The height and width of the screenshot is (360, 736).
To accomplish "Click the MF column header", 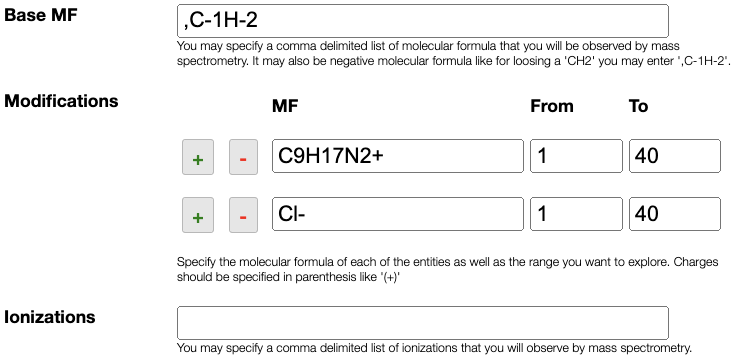I will [285, 107].
